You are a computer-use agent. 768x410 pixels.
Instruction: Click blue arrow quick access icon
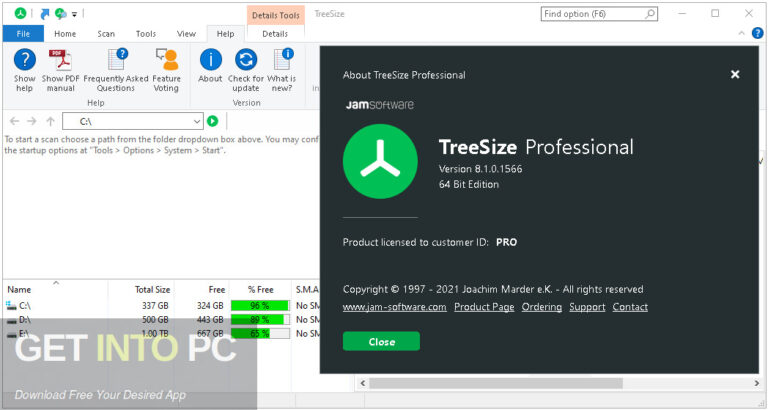(x=45, y=14)
